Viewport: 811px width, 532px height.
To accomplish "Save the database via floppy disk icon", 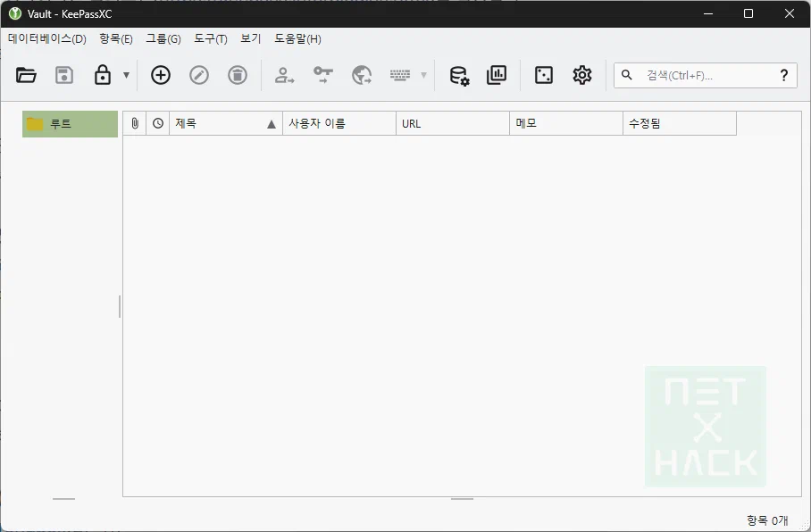I will [64, 76].
